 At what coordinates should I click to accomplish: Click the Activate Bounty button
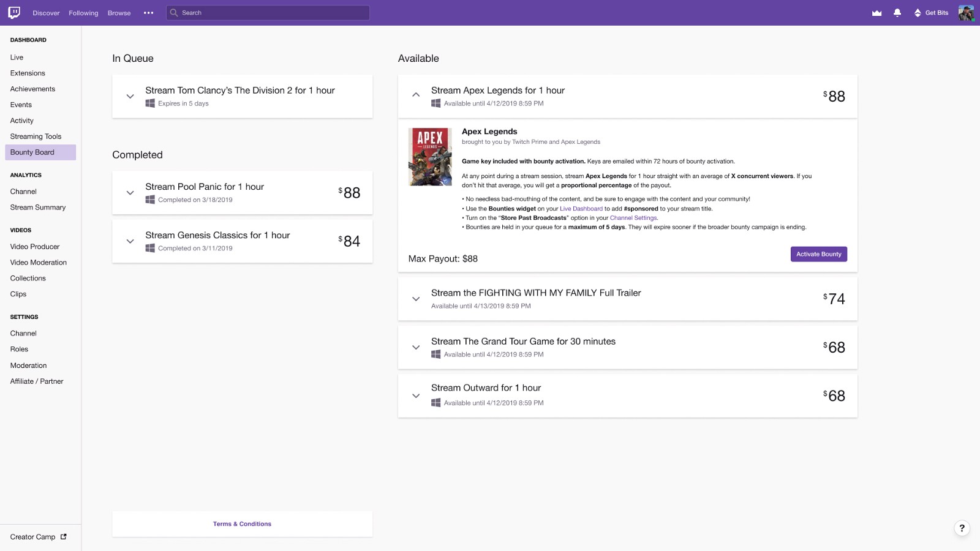[818, 254]
